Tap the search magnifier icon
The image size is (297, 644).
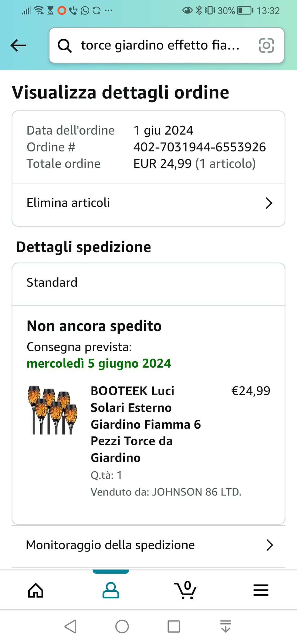[x=65, y=46]
